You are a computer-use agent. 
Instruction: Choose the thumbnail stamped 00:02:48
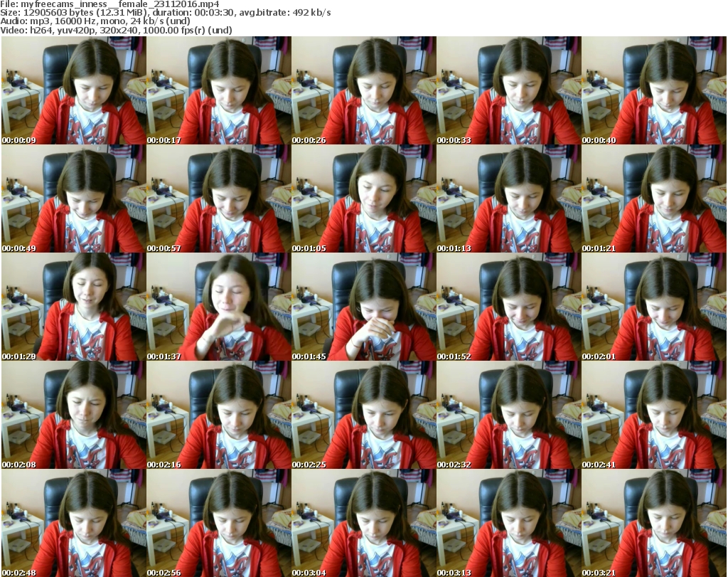pyautogui.click(x=74, y=523)
